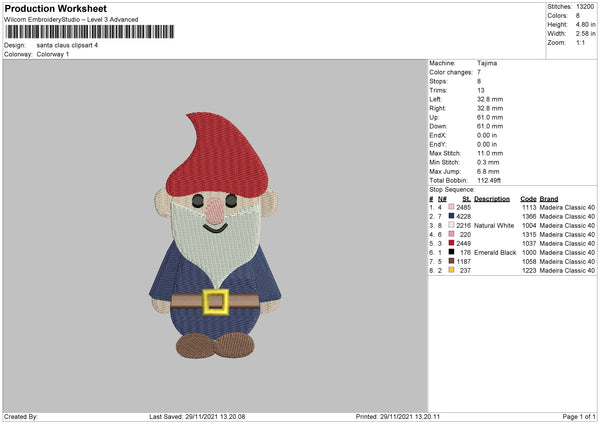Click the Description column header
The width and height of the screenshot is (600, 424).
pyautogui.click(x=492, y=198)
